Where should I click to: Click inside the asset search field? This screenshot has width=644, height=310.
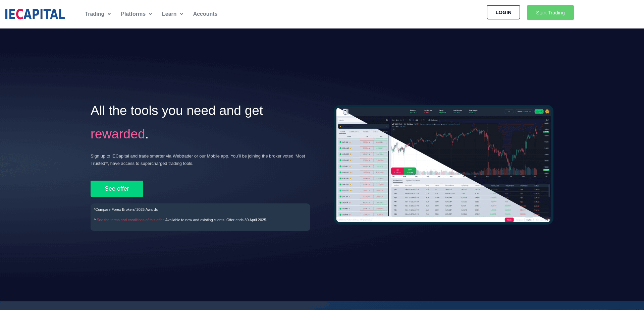tap(359, 120)
